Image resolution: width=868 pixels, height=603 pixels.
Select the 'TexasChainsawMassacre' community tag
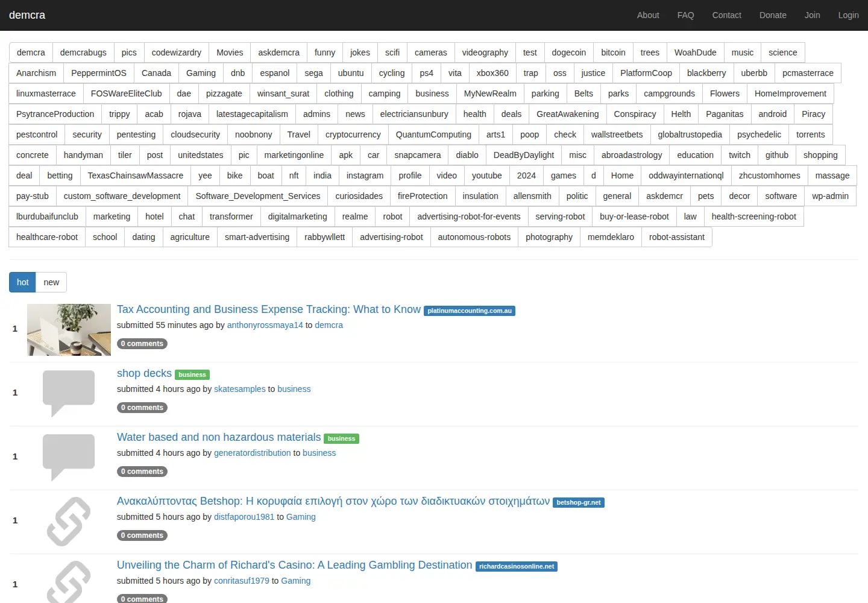[x=136, y=175]
